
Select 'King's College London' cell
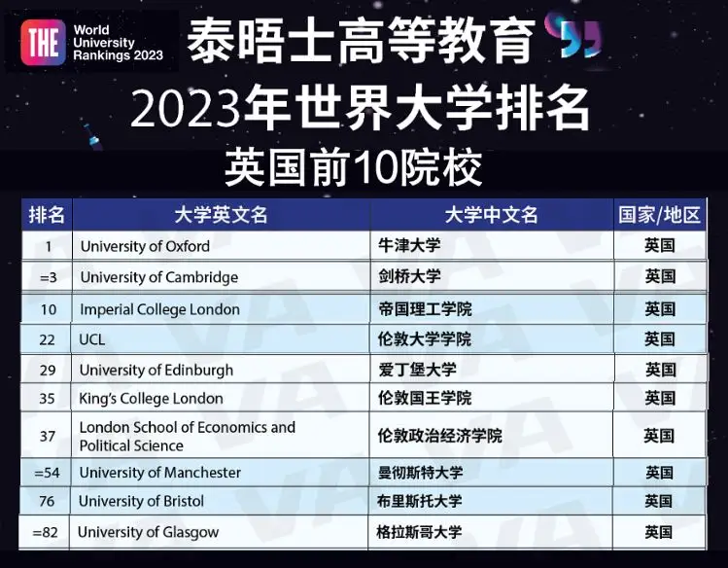tap(221, 398)
